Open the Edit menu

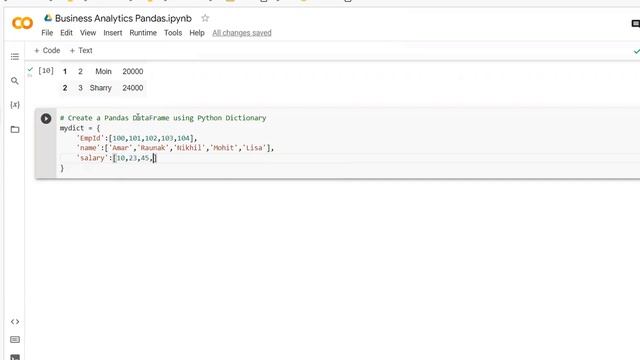pos(66,33)
